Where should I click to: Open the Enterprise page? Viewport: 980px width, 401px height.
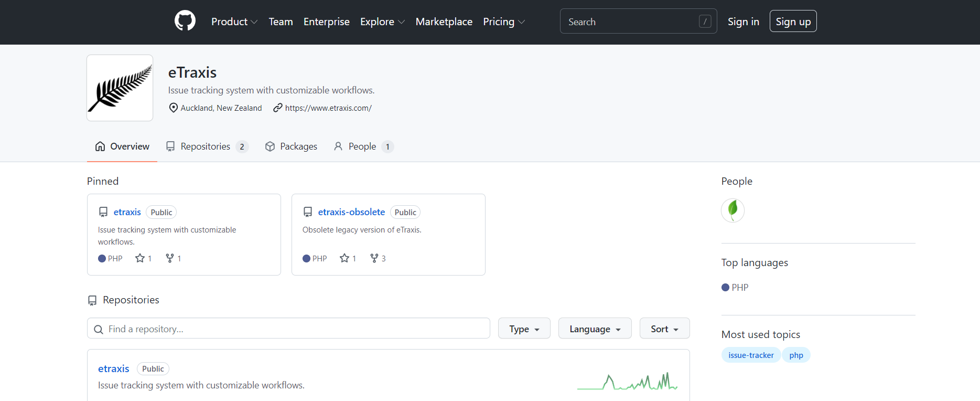327,22
